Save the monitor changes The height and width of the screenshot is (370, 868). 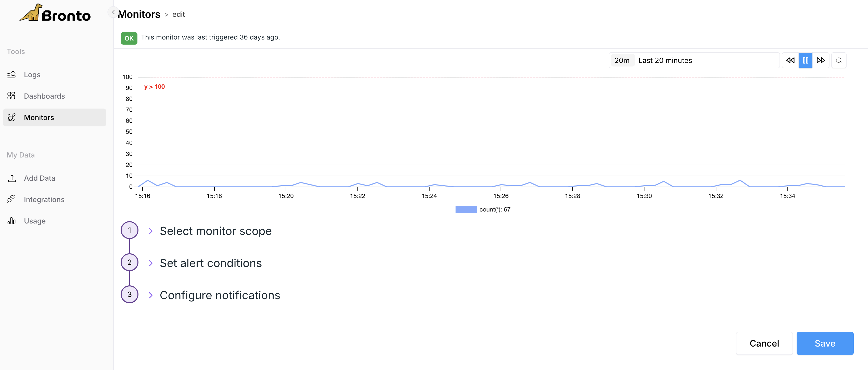(825, 343)
